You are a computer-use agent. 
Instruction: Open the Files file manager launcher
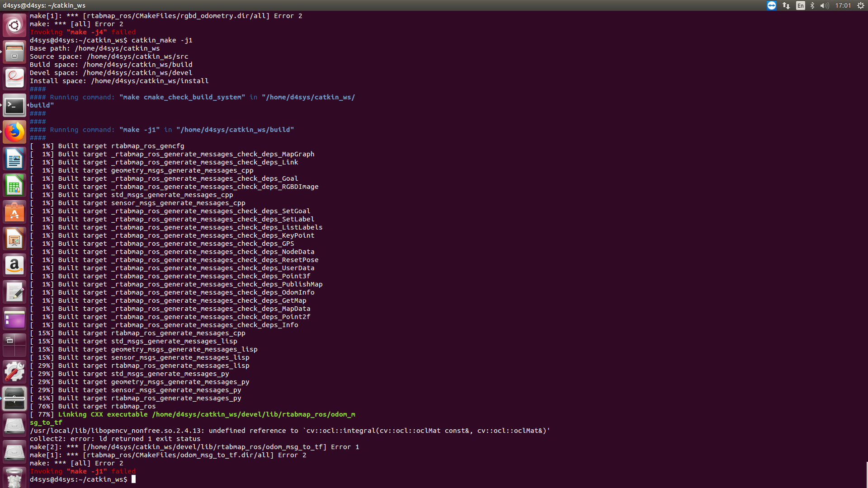pyautogui.click(x=14, y=52)
